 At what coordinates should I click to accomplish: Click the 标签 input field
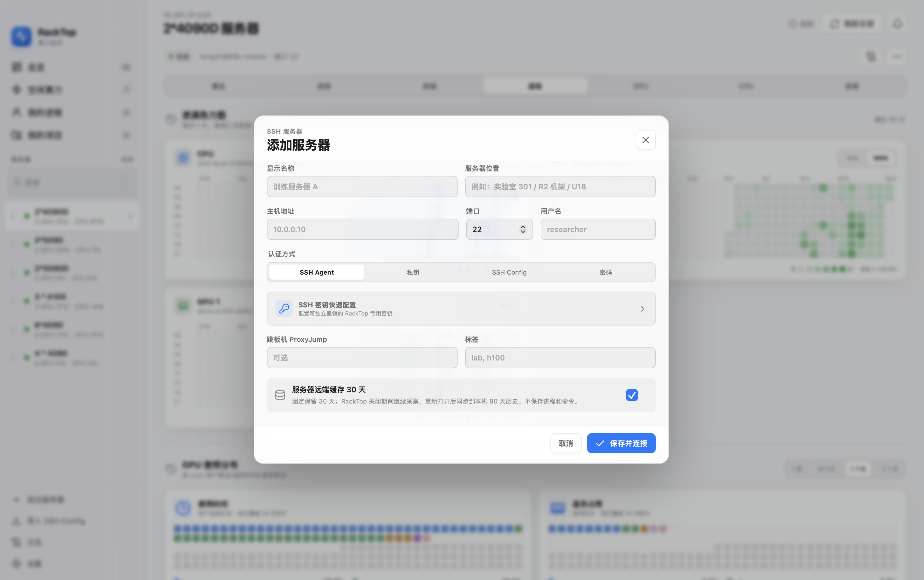(560, 358)
